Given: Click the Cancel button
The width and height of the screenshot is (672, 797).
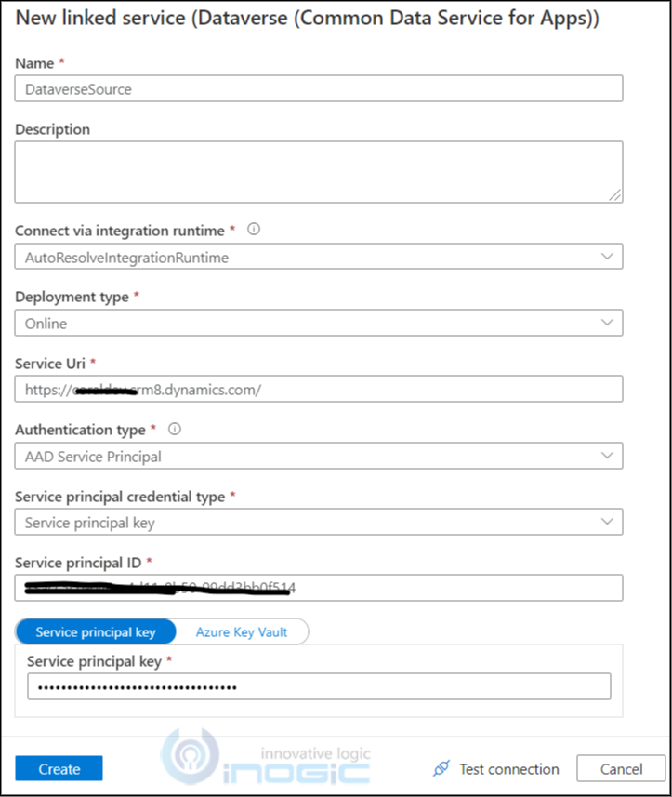Looking at the screenshot, I should [621, 768].
